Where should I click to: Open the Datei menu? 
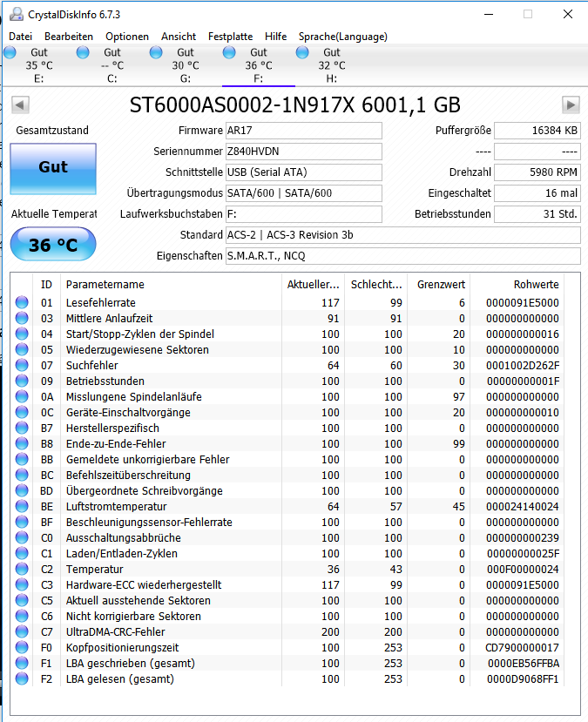pos(20,37)
